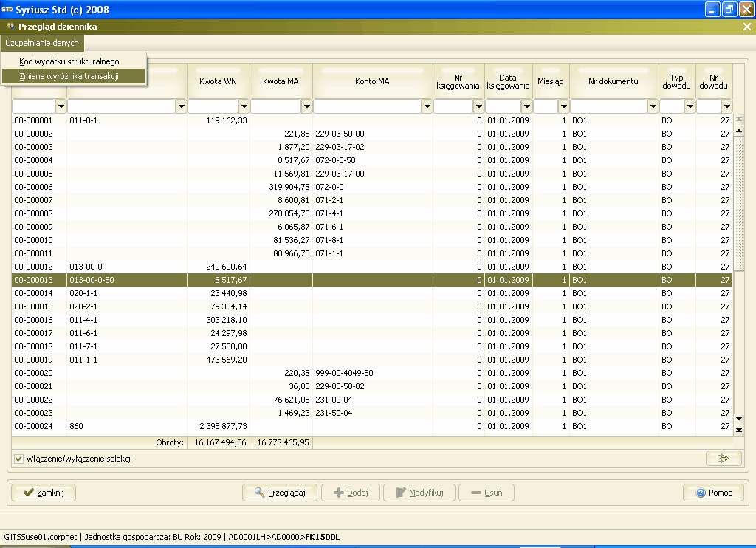Click the Kwota WN filter input field
This screenshot has width=756, height=548.
pyautogui.click(x=213, y=106)
